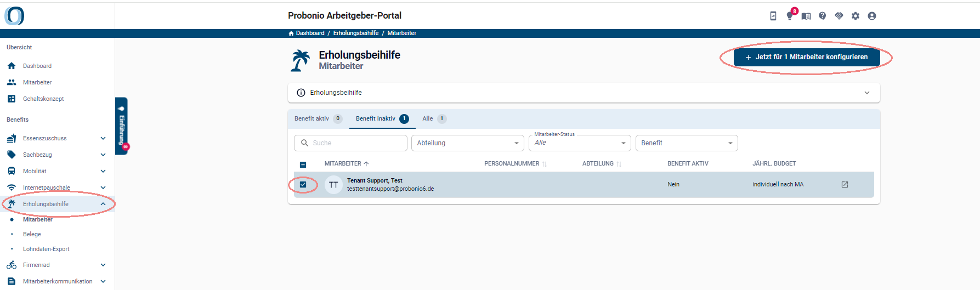Click the food icon for Essenszuschuss
Screen dimensions: 980x290
coord(12,138)
